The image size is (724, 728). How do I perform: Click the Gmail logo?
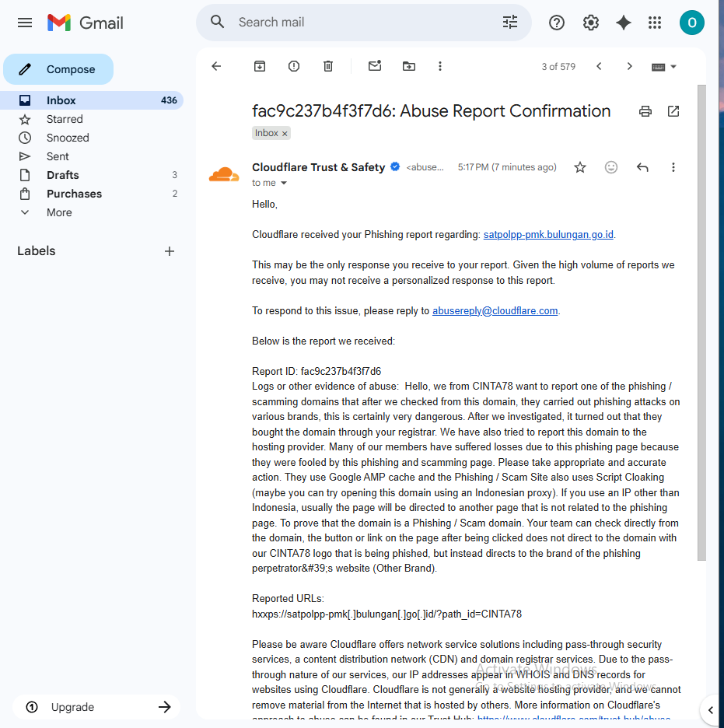point(86,23)
